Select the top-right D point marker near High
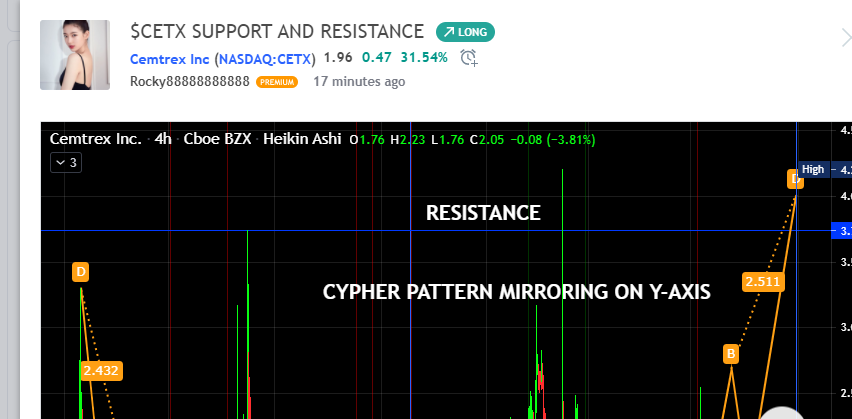Image resolution: width=852 pixels, height=419 pixels. pos(795,179)
